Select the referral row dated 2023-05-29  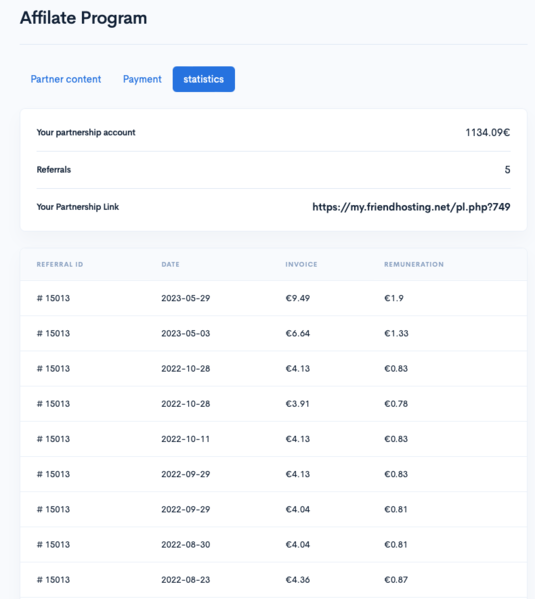coord(274,298)
